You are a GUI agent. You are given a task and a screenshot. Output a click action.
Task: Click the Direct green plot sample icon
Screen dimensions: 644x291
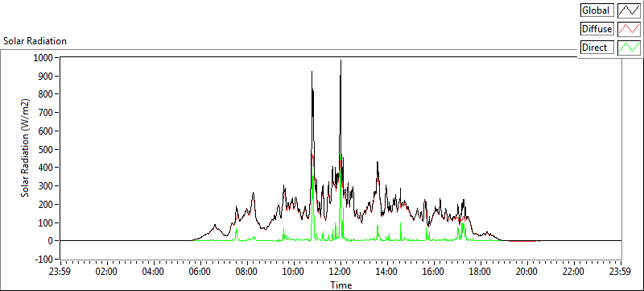click(x=629, y=48)
